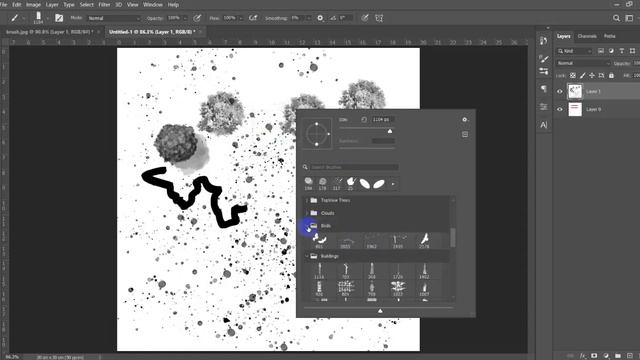Reset brush size to original icon

364,120
